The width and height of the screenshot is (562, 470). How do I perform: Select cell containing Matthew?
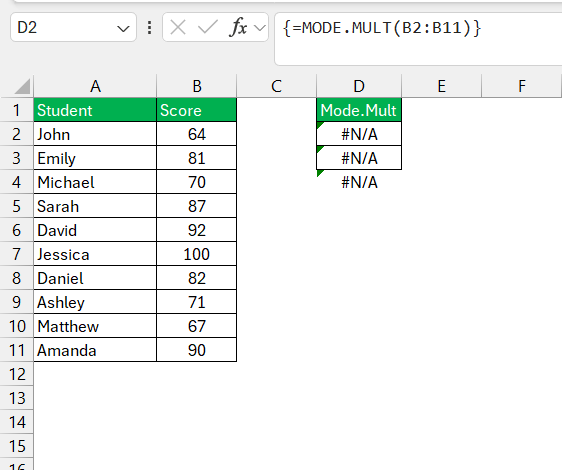pyautogui.click(x=95, y=326)
